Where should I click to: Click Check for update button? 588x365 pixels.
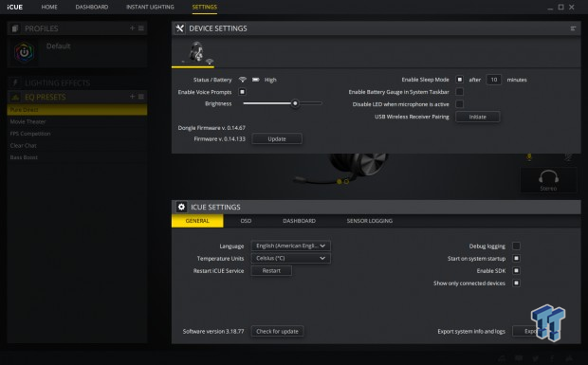click(277, 331)
